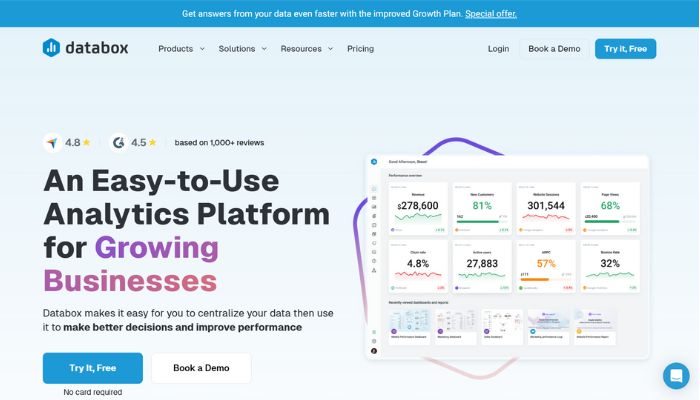Click the 57% orange progress card
The height and width of the screenshot is (400, 700).
[x=546, y=267]
